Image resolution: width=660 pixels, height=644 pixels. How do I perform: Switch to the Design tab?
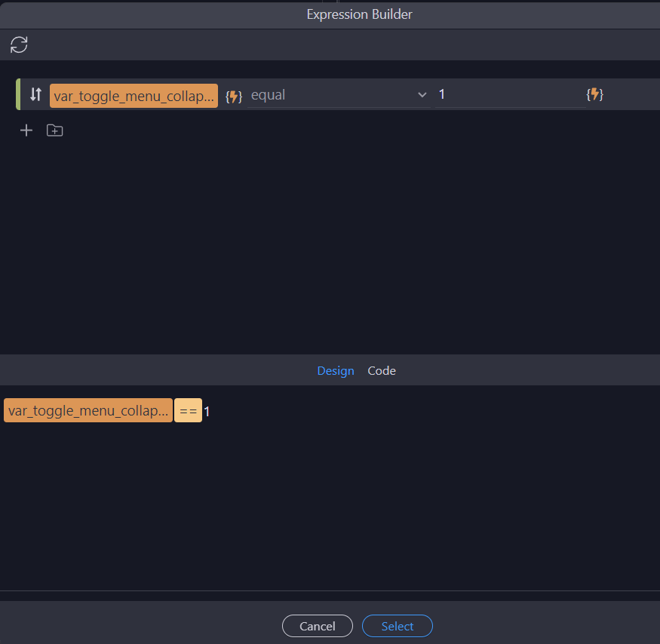point(335,370)
